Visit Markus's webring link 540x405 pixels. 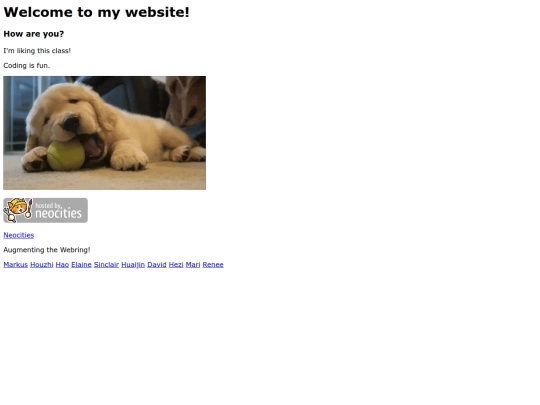click(x=15, y=264)
